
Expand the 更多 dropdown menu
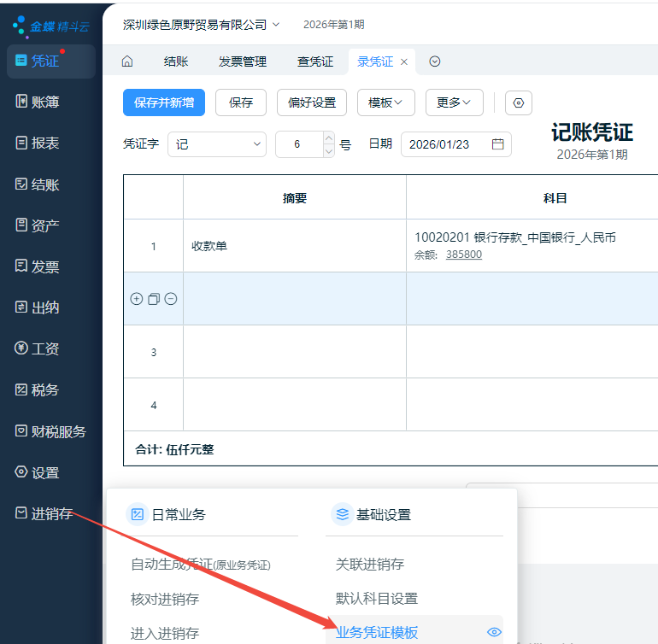tap(454, 102)
